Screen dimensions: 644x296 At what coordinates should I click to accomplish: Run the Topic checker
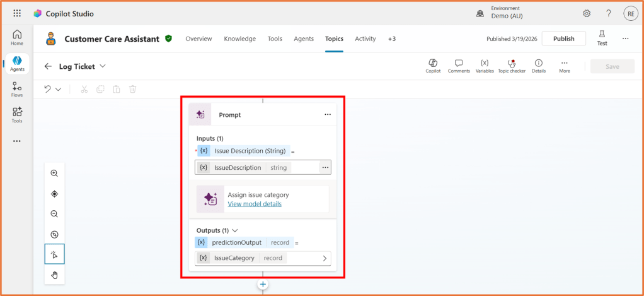click(511, 66)
